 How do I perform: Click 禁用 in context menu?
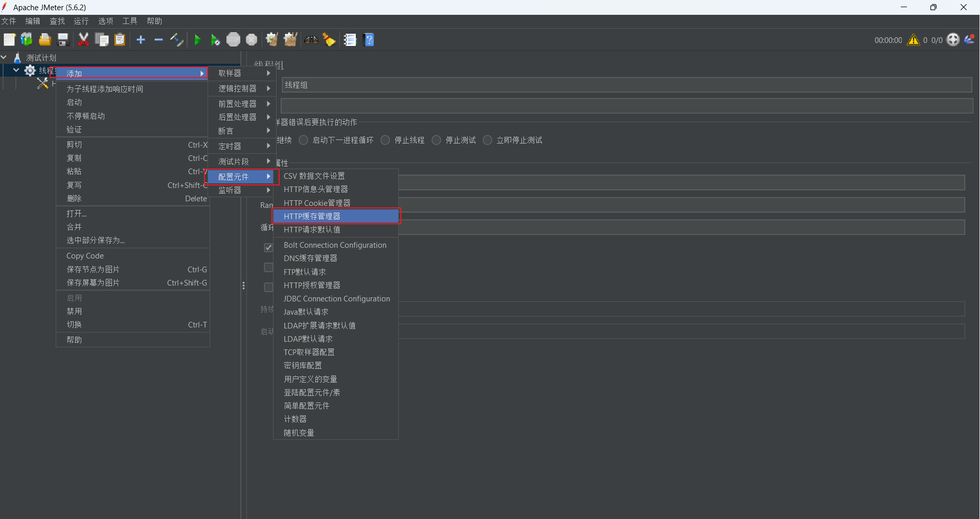(x=132, y=311)
